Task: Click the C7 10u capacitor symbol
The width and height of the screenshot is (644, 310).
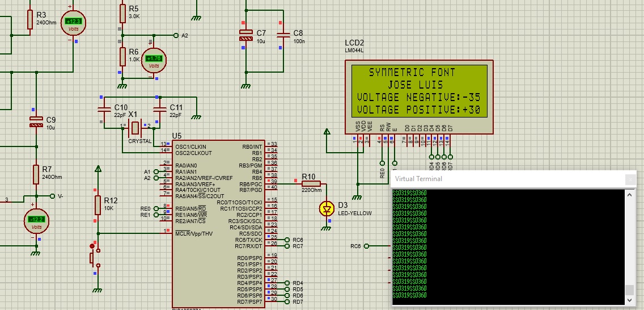Action: (245, 35)
